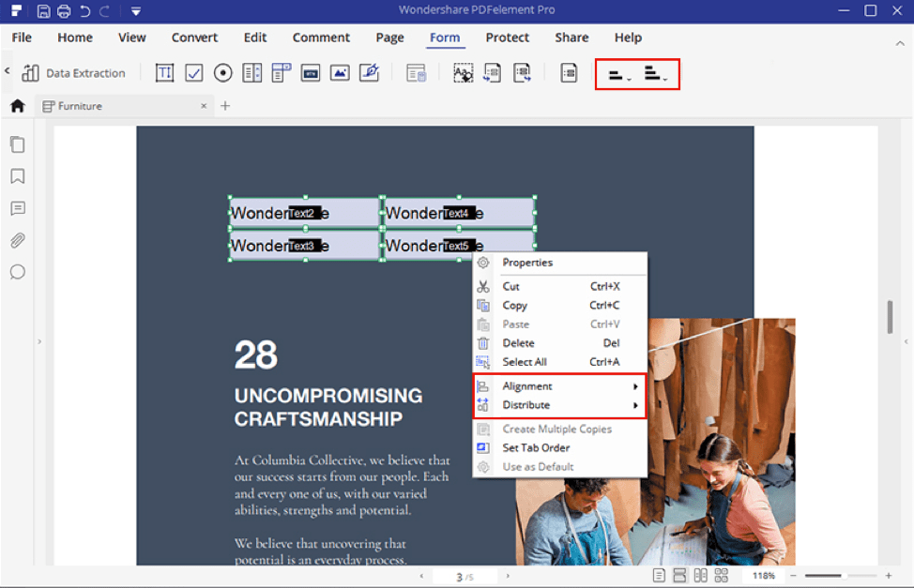This screenshot has height=588, width=914.
Task: Choose Set Tab Order from context menu
Action: coord(560,448)
